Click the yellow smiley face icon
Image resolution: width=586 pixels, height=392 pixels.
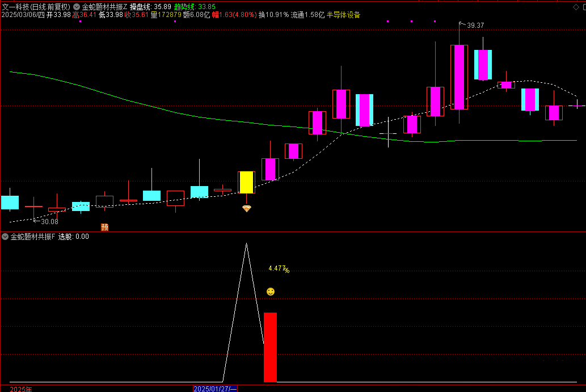click(271, 292)
